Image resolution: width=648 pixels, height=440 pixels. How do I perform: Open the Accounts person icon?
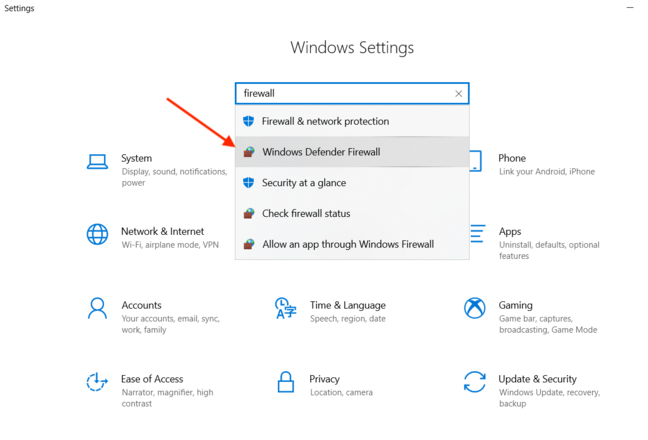97,308
